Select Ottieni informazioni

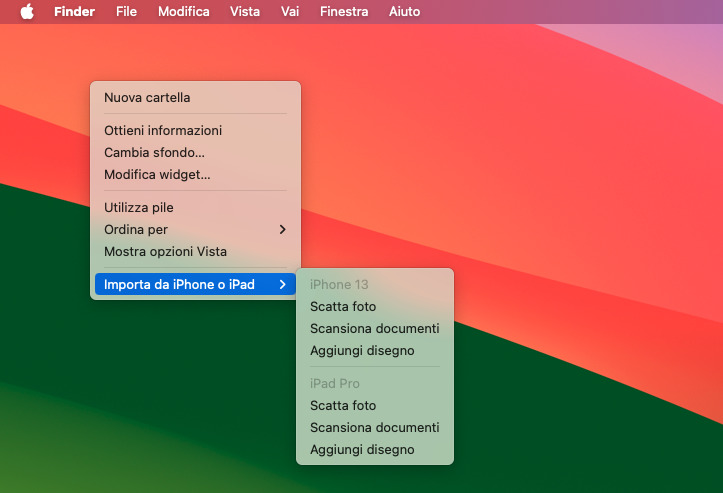(x=163, y=130)
